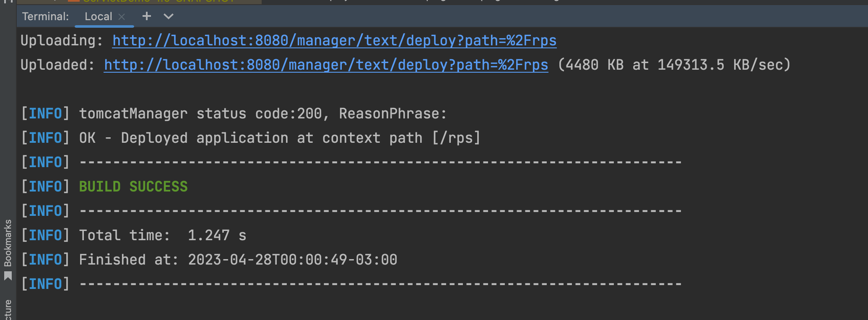Open the Uploading localhost deploy URL
This screenshot has height=320, width=868.
(x=334, y=41)
